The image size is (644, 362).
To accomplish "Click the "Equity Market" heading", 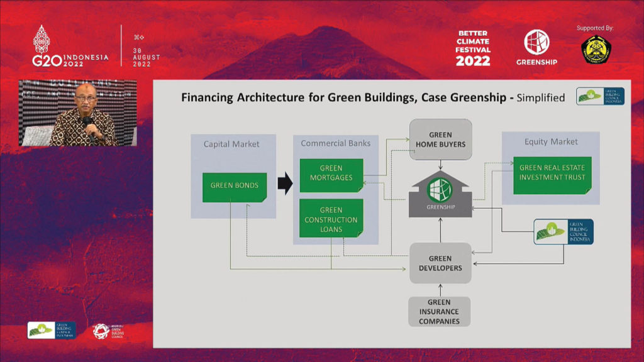I will pos(551,141).
